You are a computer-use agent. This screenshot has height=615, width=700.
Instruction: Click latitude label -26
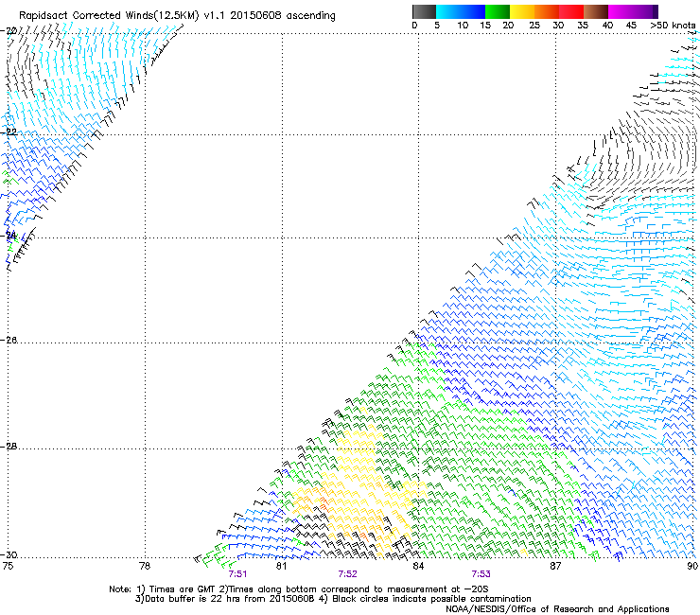9,341
